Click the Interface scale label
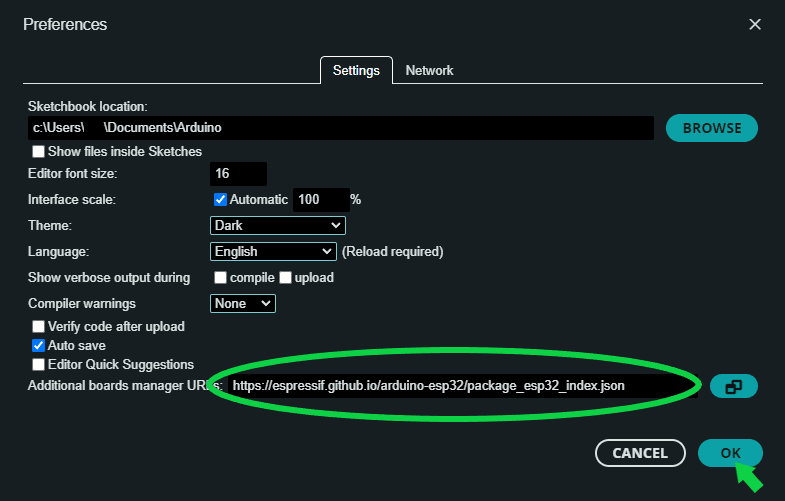 [x=72, y=200]
